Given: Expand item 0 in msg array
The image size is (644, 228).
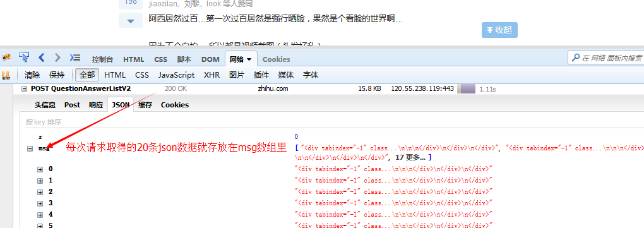Looking at the screenshot, I should pyautogui.click(x=40, y=169).
